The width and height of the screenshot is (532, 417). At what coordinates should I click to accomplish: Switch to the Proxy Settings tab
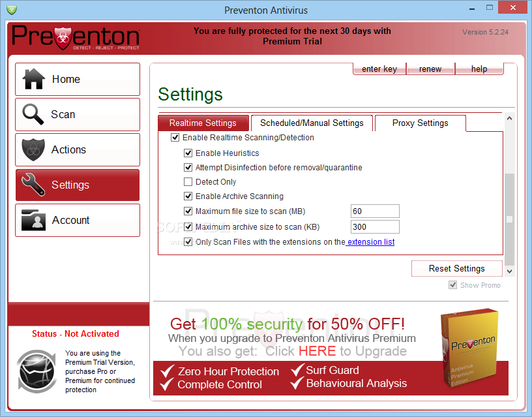click(420, 123)
